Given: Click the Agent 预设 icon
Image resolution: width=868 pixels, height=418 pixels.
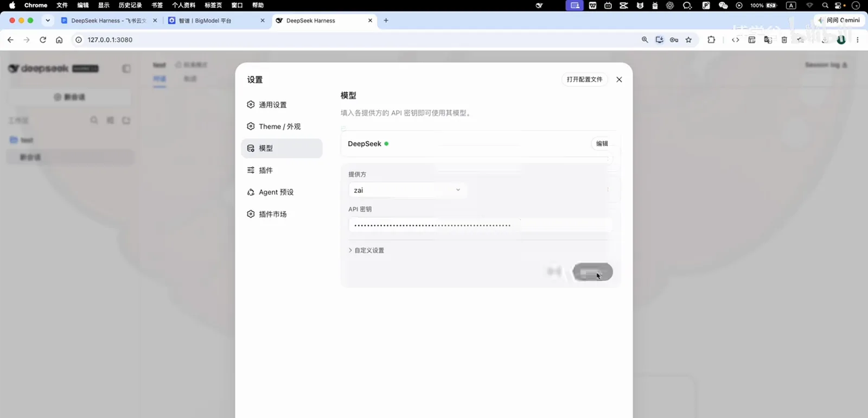Looking at the screenshot, I should (x=251, y=192).
